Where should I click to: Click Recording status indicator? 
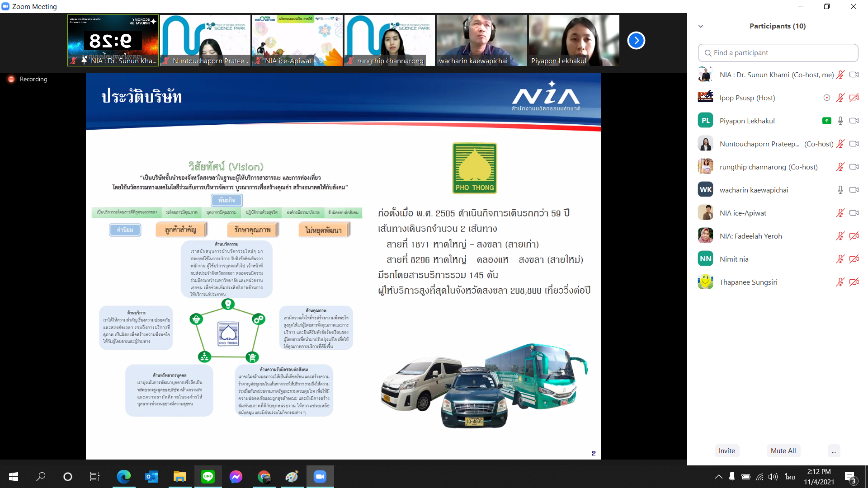(28, 79)
